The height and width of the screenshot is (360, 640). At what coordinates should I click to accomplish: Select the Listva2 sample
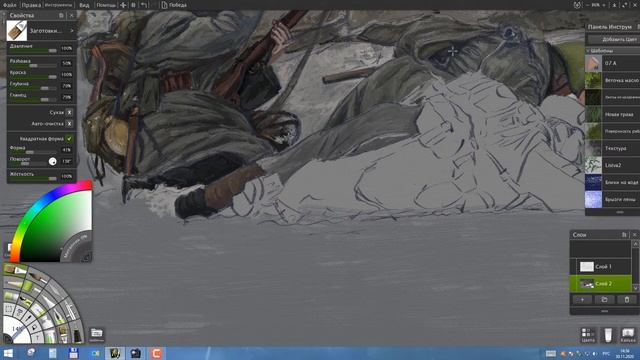[612, 165]
